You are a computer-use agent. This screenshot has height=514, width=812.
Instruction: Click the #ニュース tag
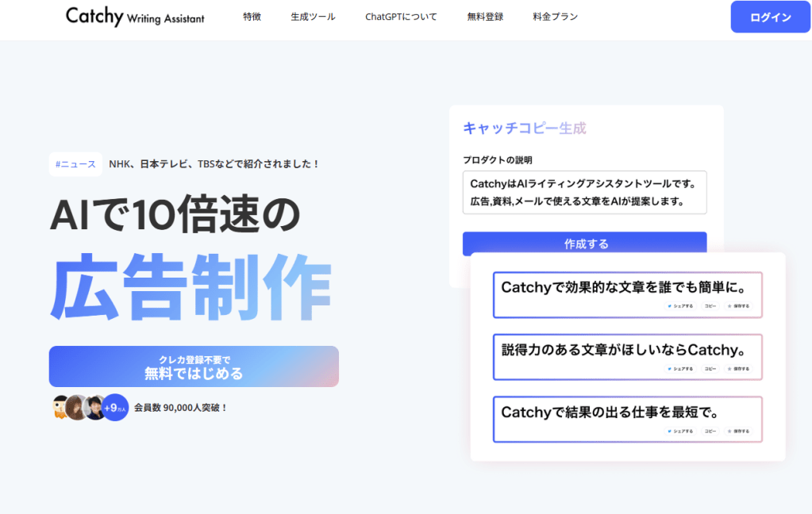point(75,164)
